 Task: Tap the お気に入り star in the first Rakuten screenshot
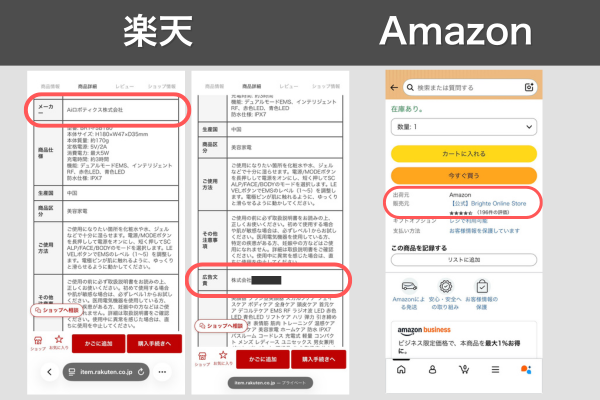[x=59, y=339]
